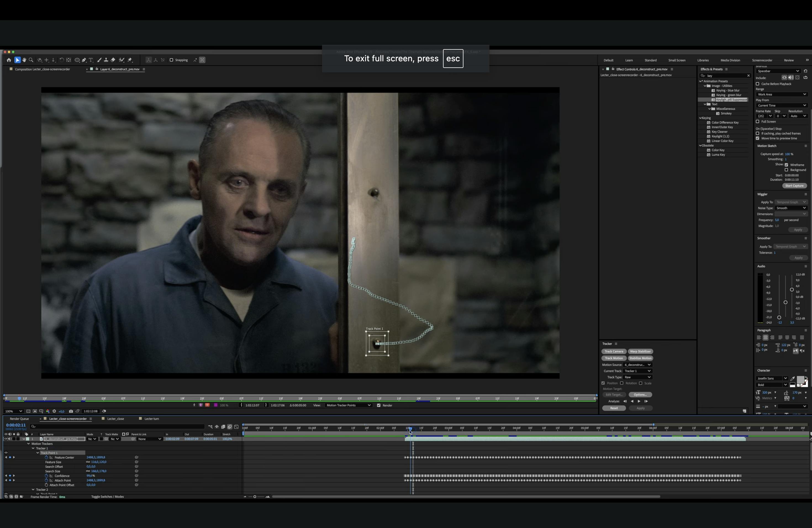Click the reset exposure icon in viewer
This screenshot has height=528, width=812.
coord(54,411)
